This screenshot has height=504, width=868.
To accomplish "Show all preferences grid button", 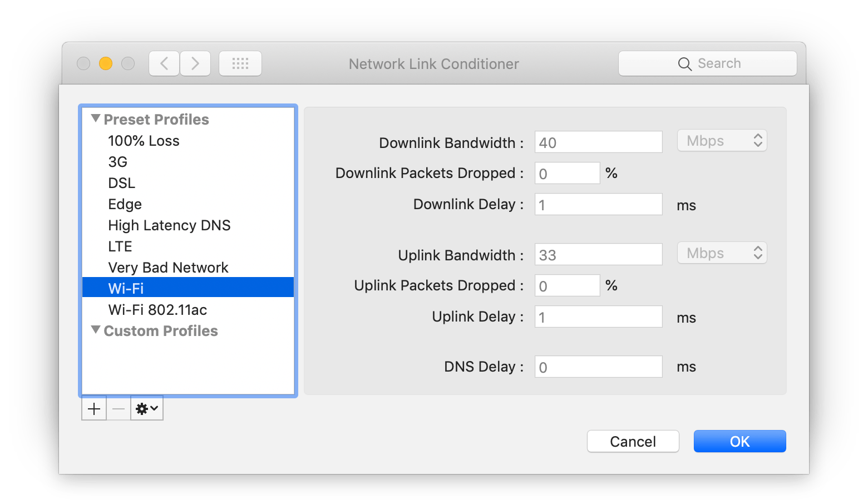I will [x=240, y=63].
